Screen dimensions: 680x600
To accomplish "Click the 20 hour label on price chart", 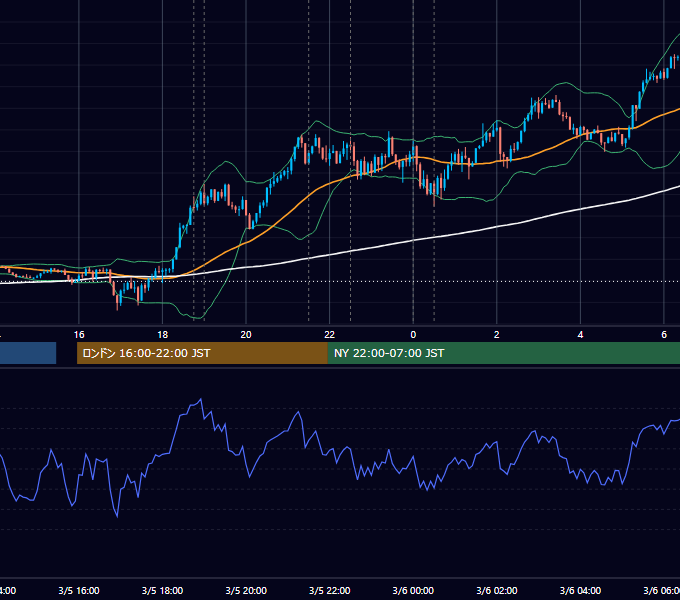I will coord(246,335).
